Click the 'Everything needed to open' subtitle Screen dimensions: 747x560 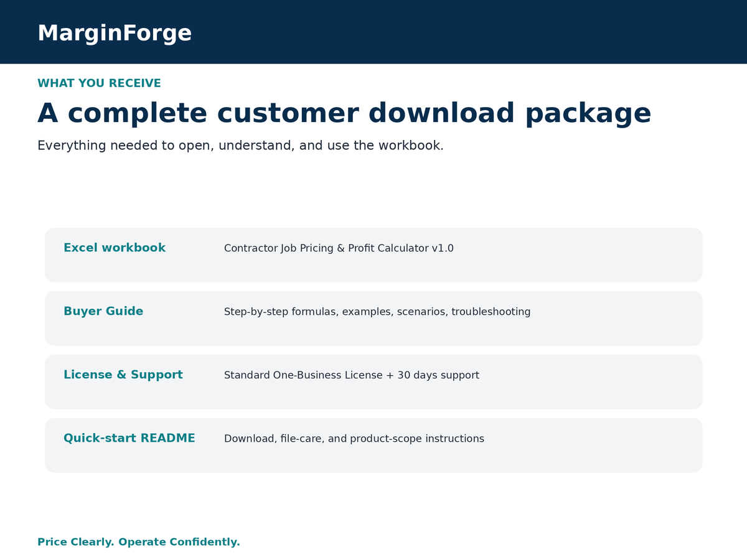[x=240, y=146]
